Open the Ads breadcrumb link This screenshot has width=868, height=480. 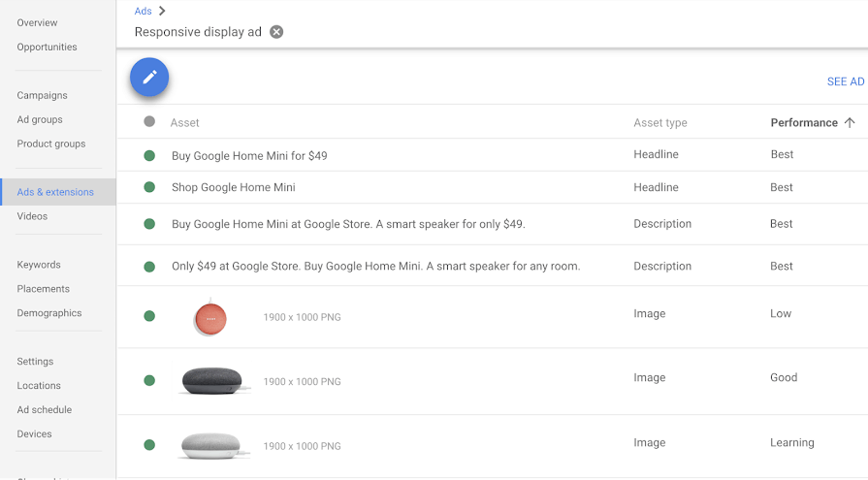143,11
